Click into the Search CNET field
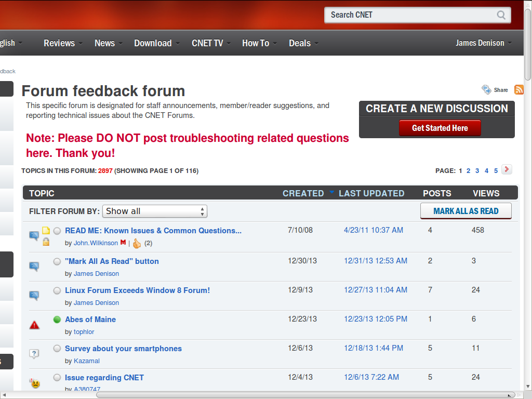Screen dimensions: 532x399 [x=410, y=15]
